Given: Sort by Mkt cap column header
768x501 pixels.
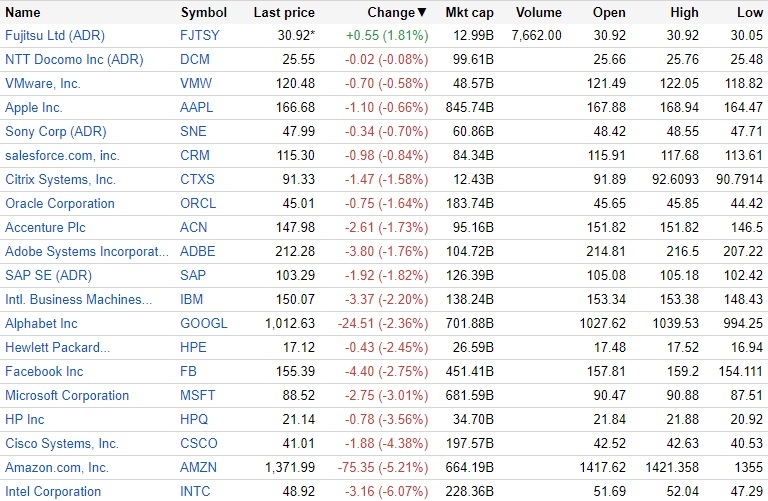Looking at the screenshot, I should (467, 13).
